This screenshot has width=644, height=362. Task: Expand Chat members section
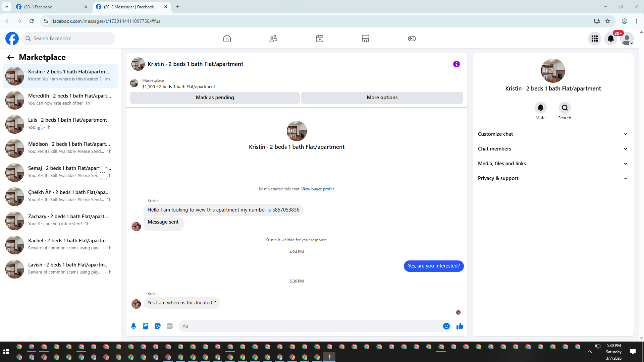[553, 149]
